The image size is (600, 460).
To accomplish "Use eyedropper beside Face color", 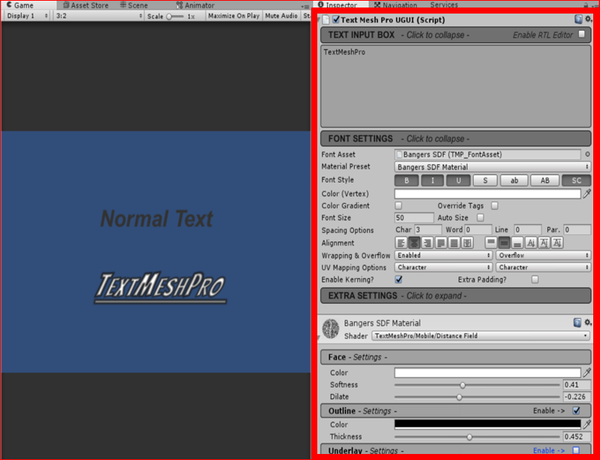I will [x=587, y=372].
